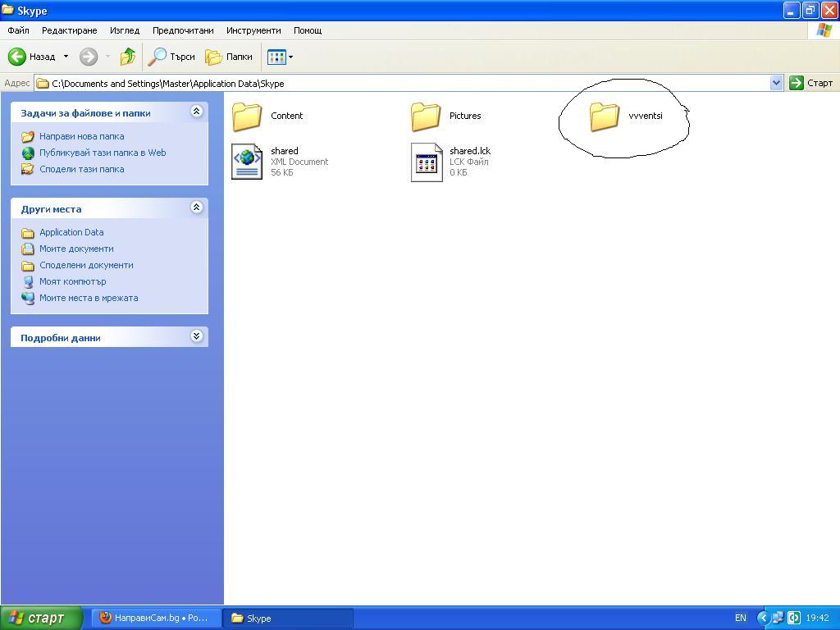Screen dimensions: 840x630
Task: Click the Skype window title bar folder icon
Action: pyautogui.click(x=7, y=10)
